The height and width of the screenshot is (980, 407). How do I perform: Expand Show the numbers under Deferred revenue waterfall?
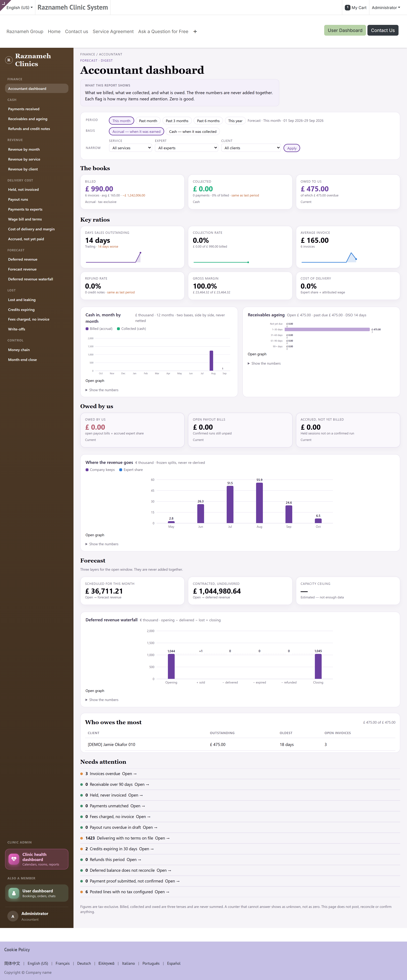point(102,700)
